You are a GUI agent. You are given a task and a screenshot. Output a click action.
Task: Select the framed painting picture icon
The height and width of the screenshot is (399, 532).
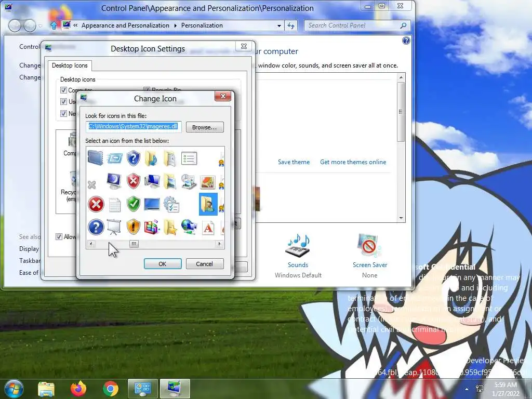coord(208,182)
